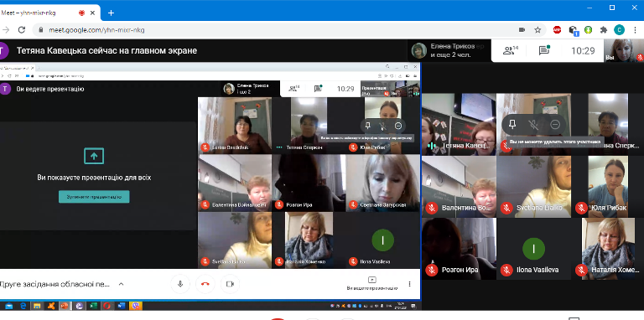Reload the Meet page
The height and width of the screenshot is (320, 644).
pyautogui.click(x=22, y=30)
